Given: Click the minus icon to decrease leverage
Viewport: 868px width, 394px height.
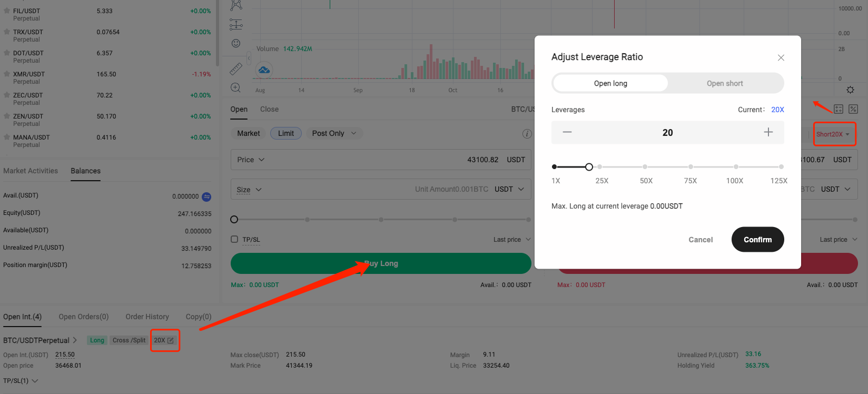Looking at the screenshot, I should click(567, 132).
